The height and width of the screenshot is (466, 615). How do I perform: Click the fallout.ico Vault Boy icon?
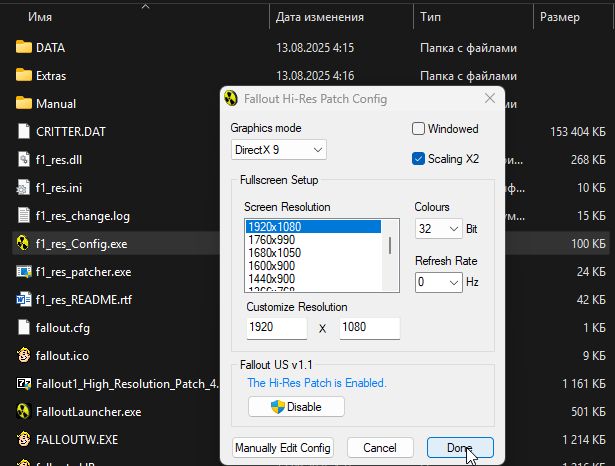[25, 355]
